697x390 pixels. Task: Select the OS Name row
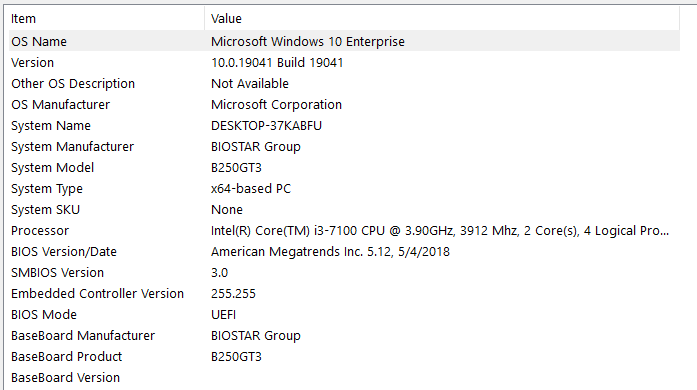coord(344,41)
